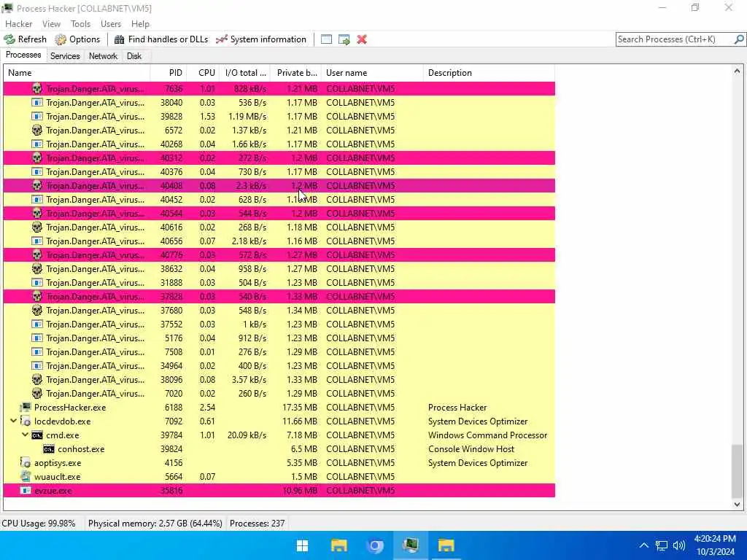Open Find handles or DLLs
The image size is (747, 560).
click(x=161, y=39)
